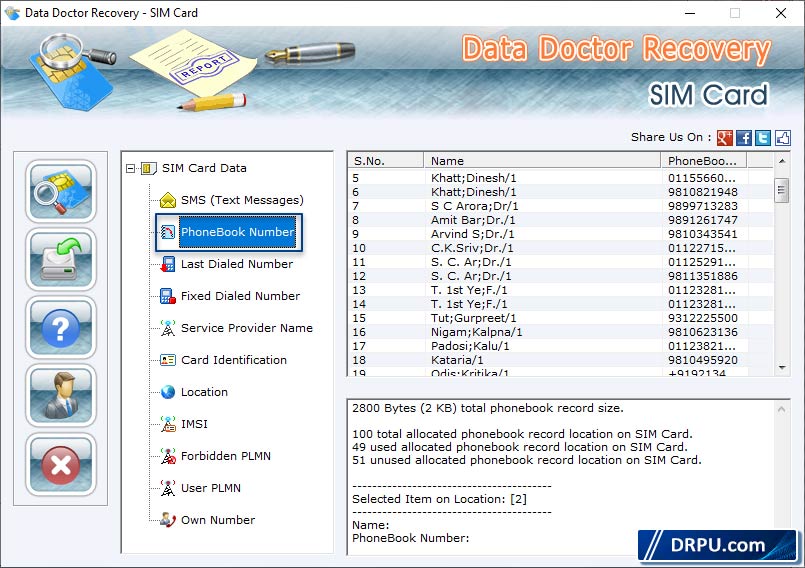Share on Twitter icon
Viewport: 805px width, 568px height.
[x=763, y=138]
